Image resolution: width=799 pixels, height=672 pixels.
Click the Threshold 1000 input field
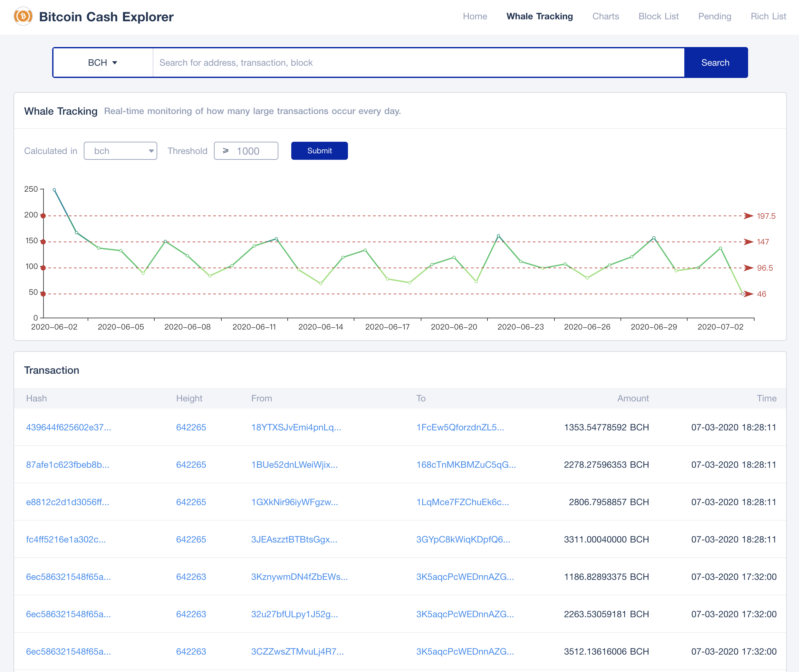pyautogui.click(x=246, y=151)
